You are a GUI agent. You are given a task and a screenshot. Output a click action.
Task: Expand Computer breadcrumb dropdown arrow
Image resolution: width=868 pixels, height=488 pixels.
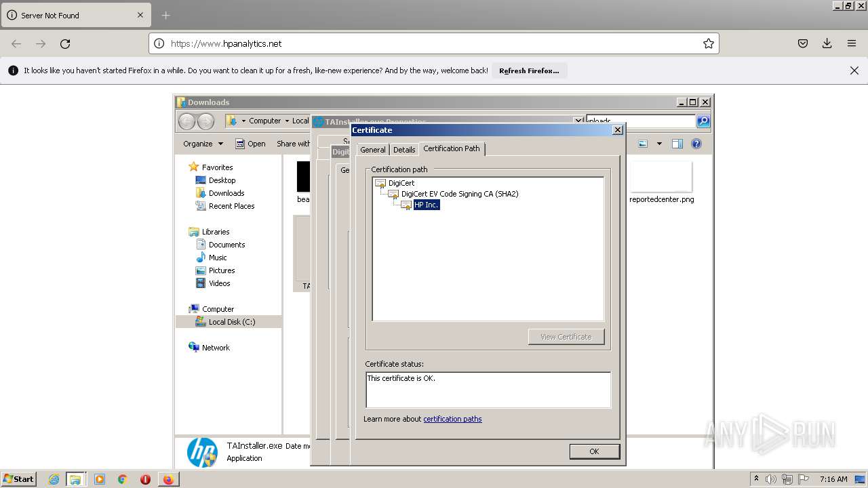[x=287, y=121]
